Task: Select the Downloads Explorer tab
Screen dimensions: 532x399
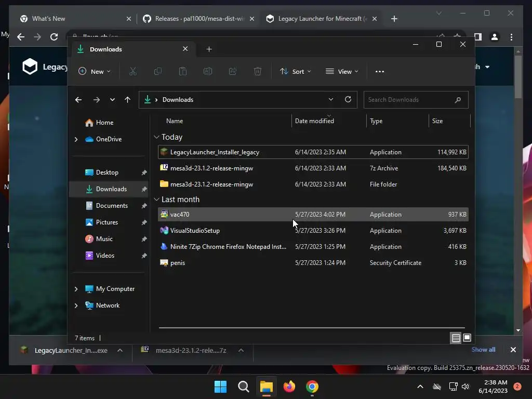Action: [x=132, y=49]
